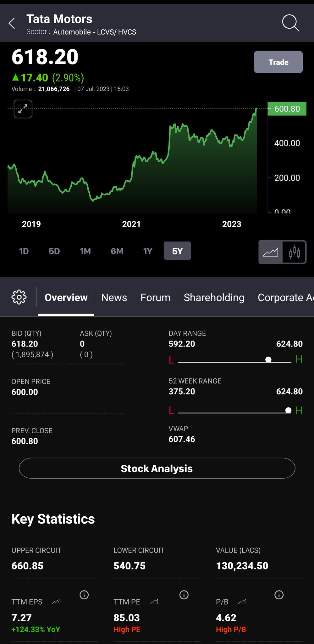This screenshot has width=314, height=644.
Task: Select the 6M chart period
Action: pyautogui.click(x=117, y=251)
